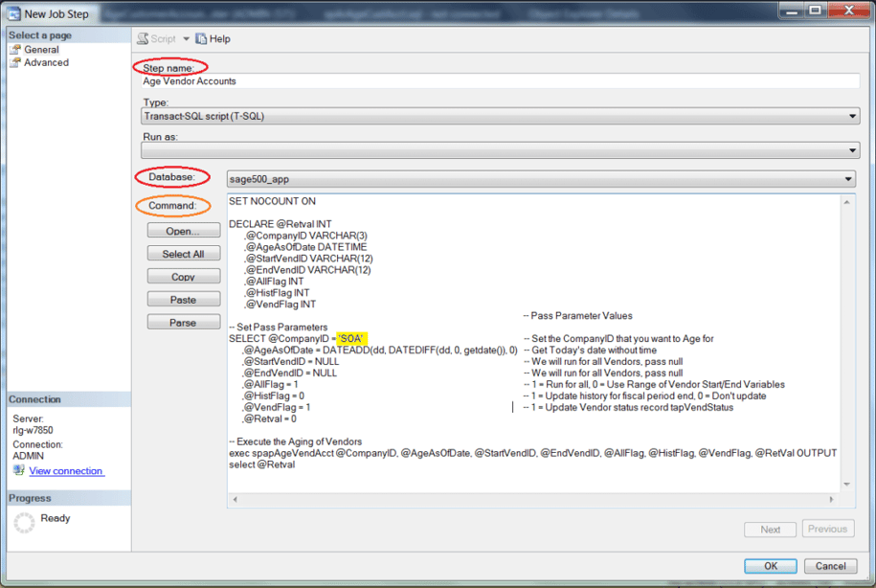Confirm with the OK button
876x588 pixels.
tap(771, 566)
